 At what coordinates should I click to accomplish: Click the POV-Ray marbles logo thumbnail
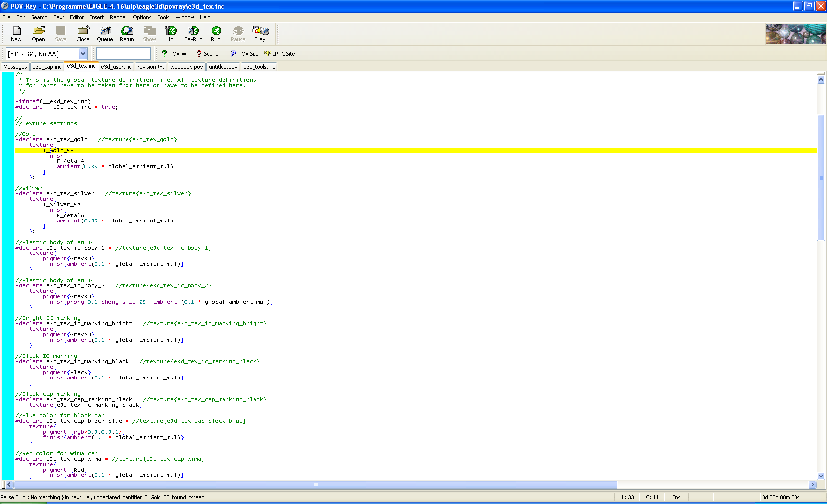pos(795,34)
